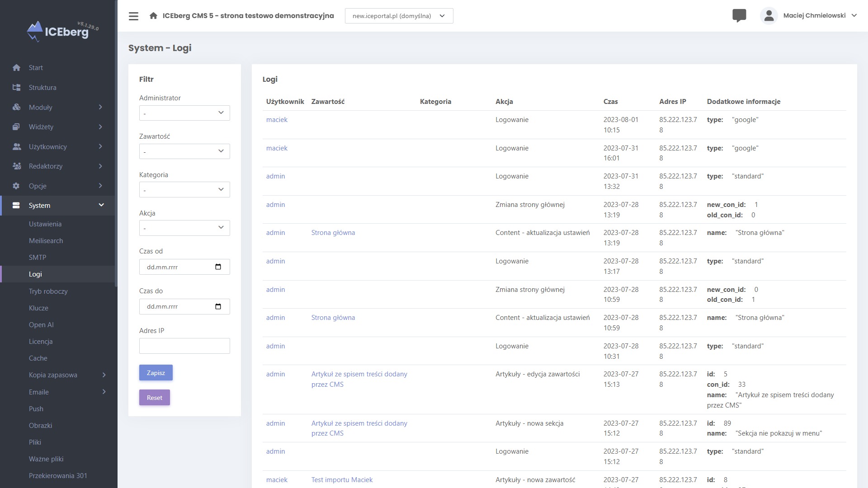Click the Dodatkowe informacje column header

coord(744,102)
